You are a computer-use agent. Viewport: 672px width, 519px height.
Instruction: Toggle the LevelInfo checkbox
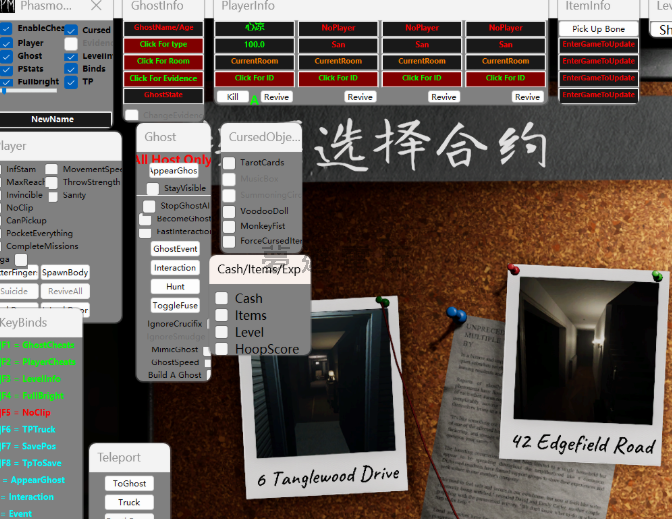tap(71, 57)
